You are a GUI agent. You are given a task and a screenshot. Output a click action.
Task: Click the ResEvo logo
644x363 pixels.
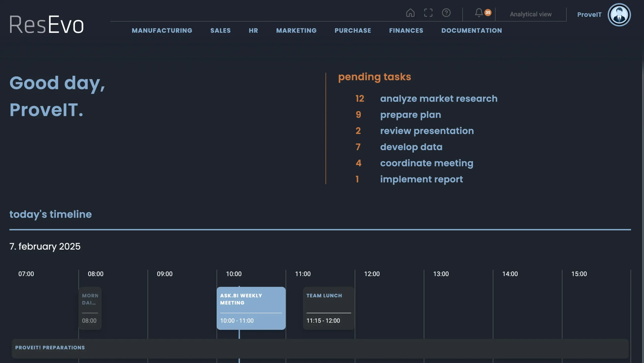click(x=47, y=25)
